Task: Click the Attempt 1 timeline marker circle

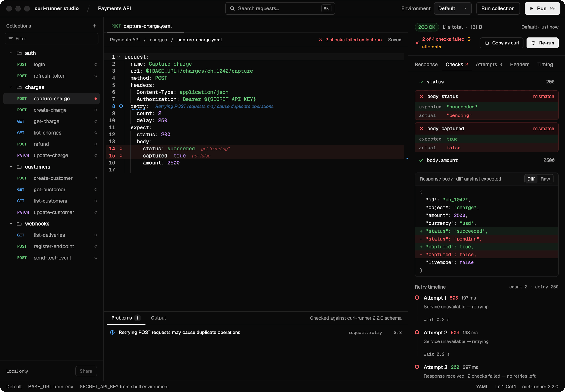Action: (417, 298)
